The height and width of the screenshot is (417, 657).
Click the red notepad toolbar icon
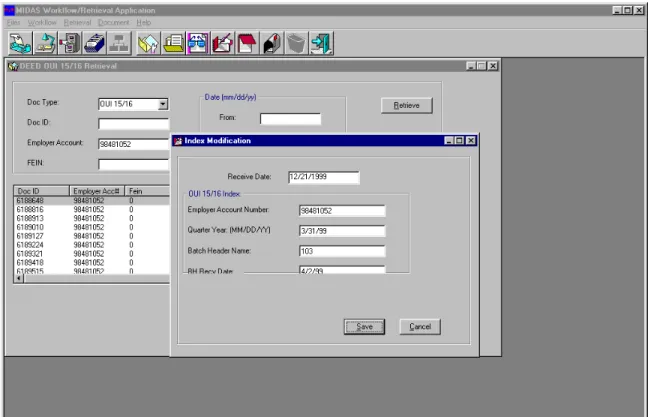[x=247, y=44]
